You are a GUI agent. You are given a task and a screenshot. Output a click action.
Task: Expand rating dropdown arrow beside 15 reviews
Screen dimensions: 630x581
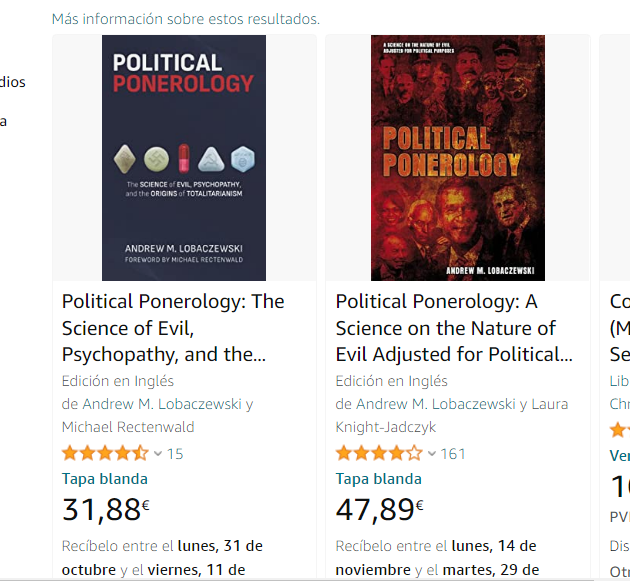158,454
